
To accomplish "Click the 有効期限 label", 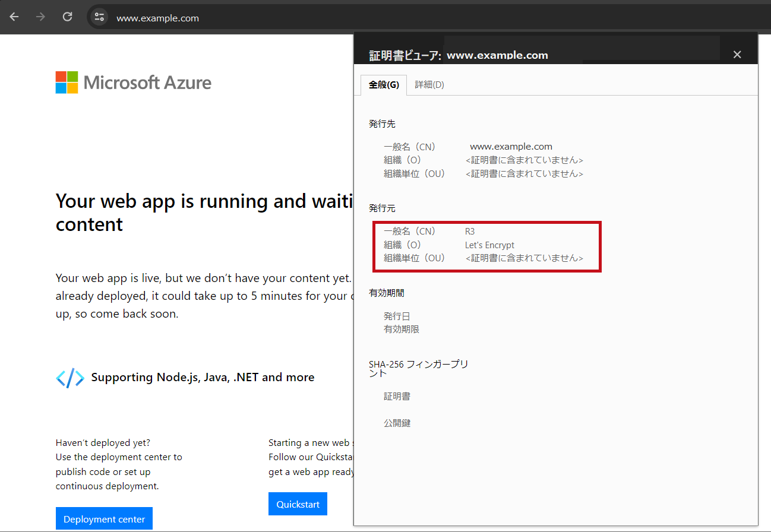I will click(402, 329).
